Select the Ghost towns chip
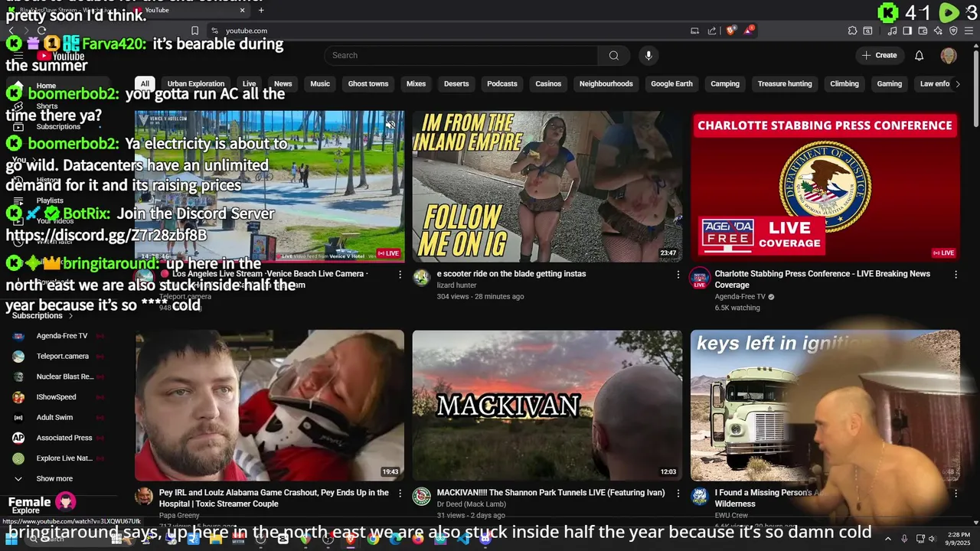 (368, 83)
